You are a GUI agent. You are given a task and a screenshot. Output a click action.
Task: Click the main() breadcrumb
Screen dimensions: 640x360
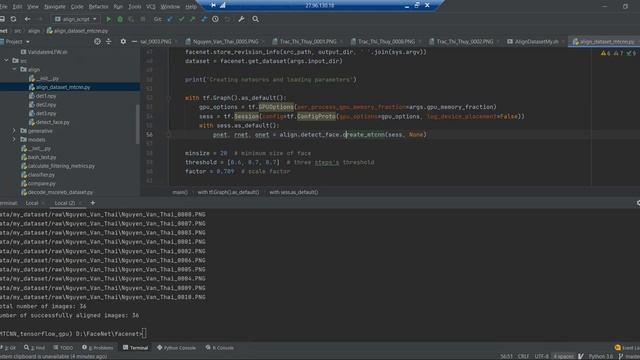[180, 192]
